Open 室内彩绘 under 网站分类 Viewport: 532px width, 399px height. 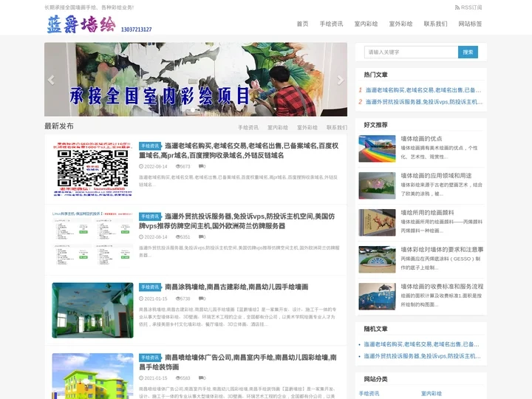[432, 394]
